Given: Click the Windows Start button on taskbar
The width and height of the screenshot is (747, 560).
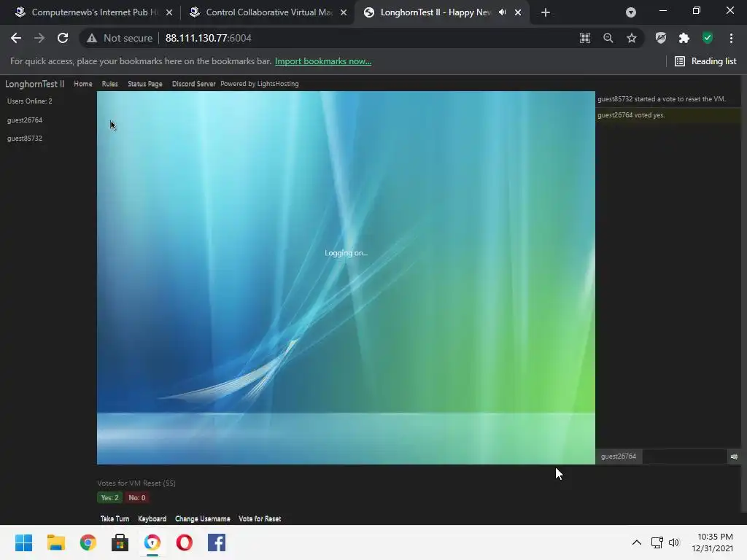Looking at the screenshot, I should coord(23,542).
